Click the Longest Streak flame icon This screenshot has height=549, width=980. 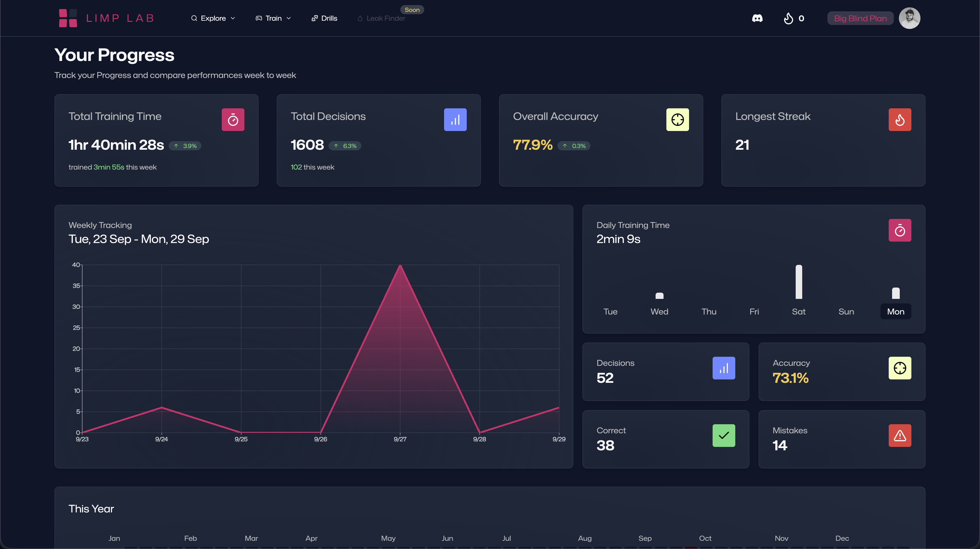(x=899, y=120)
